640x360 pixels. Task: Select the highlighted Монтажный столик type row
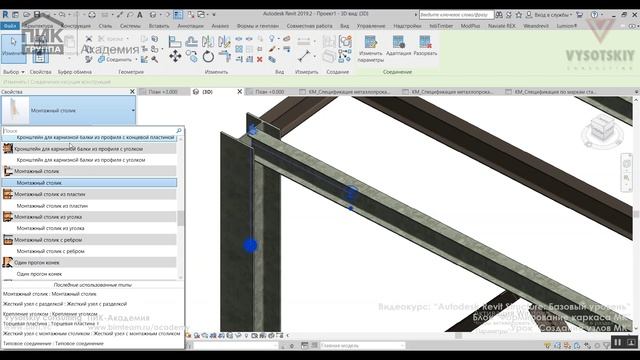pos(89,183)
